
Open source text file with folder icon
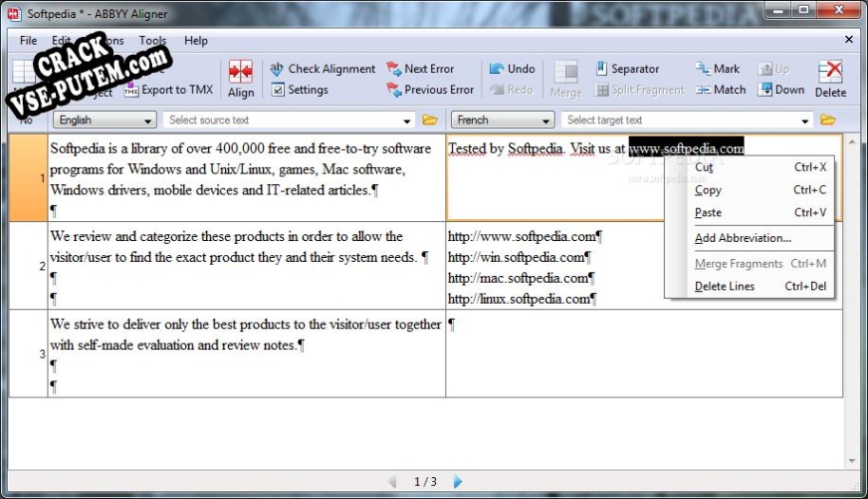click(x=430, y=120)
